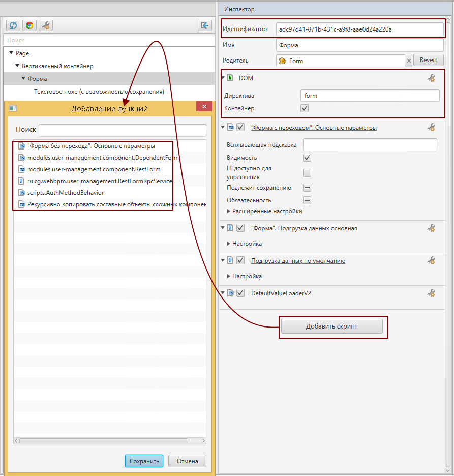Toggle checkbox for "Форма". Подгрузка данных основная
The width and height of the screenshot is (454, 476).
(240, 228)
